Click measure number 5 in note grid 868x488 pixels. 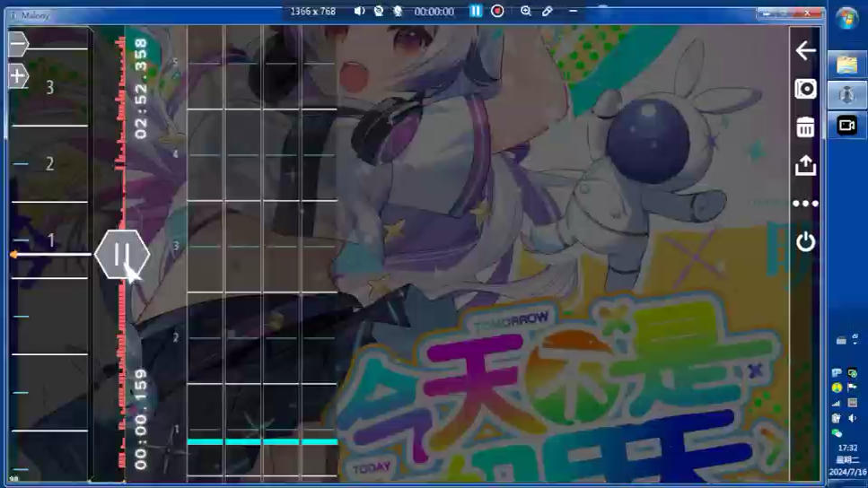click(175, 63)
